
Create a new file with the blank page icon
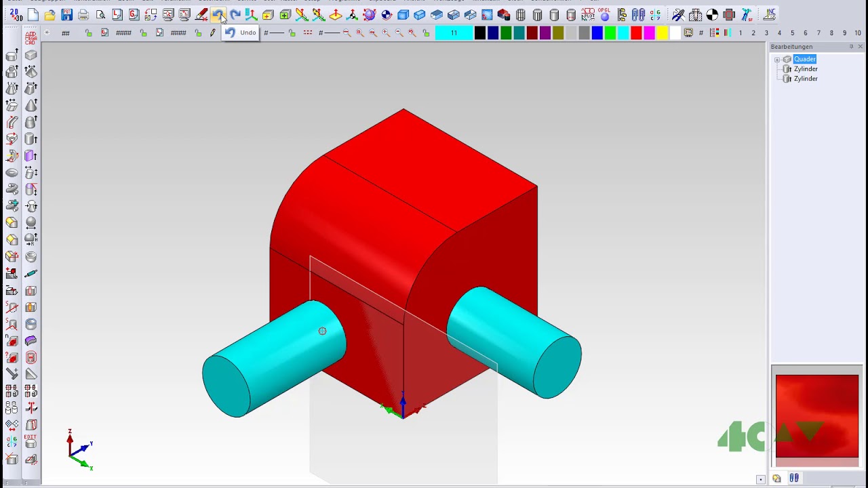pos(33,15)
